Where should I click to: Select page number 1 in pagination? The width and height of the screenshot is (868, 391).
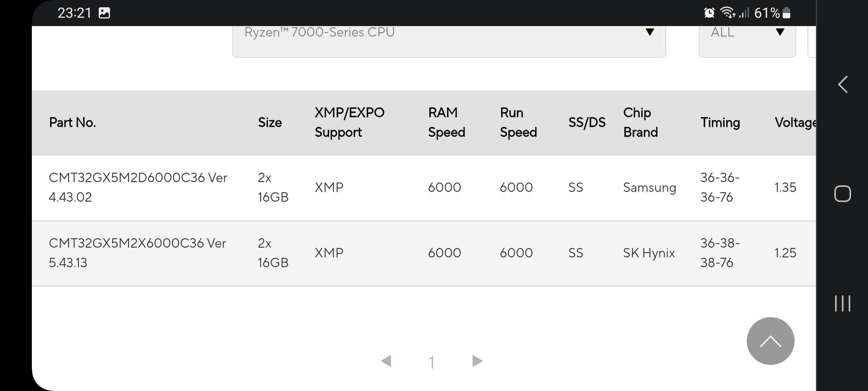(431, 362)
